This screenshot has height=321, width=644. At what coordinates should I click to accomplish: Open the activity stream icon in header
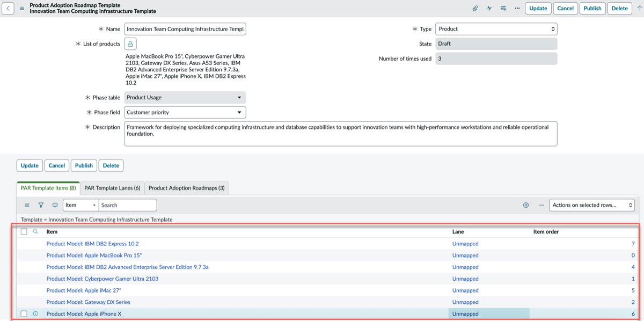point(489,8)
